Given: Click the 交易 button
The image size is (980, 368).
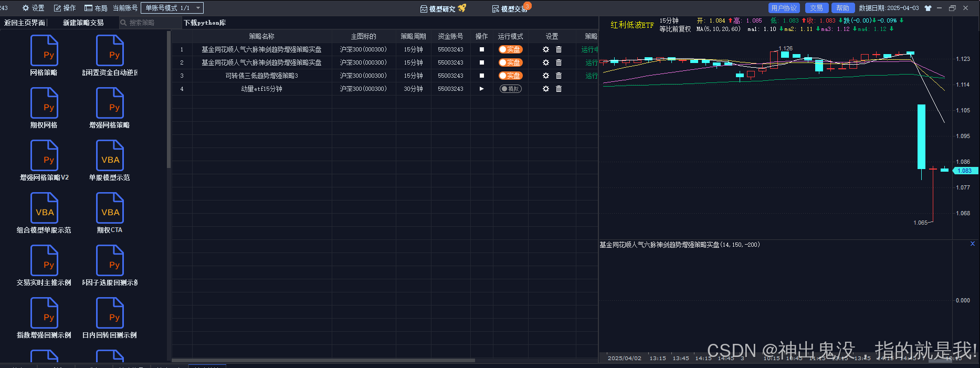Looking at the screenshot, I should (816, 8).
